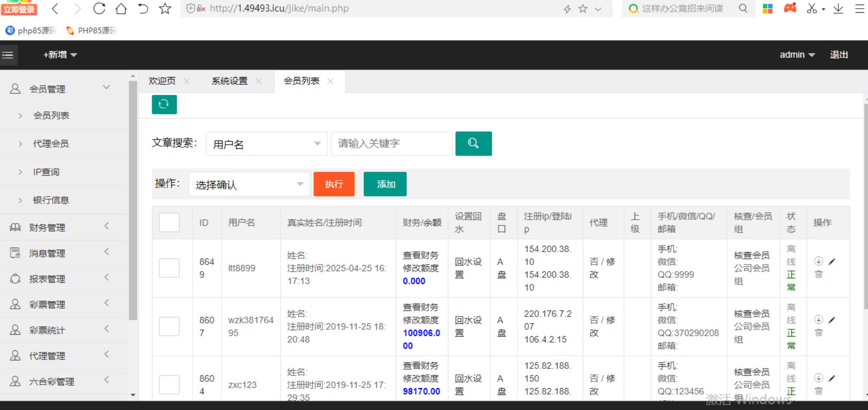Check the select-all checkbox in table header
Image resolution: width=868 pixels, height=410 pixels.
point(169,223)
